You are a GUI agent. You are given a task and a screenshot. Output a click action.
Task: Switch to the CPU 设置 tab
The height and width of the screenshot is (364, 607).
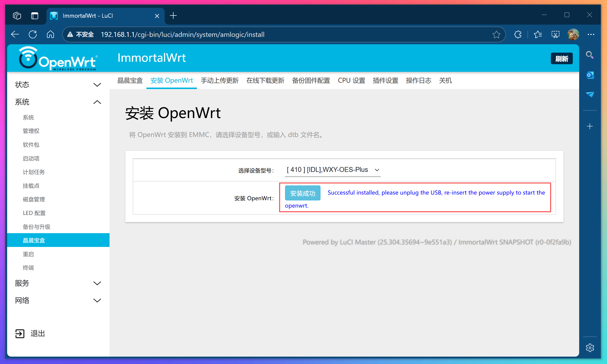click(x=351, y=80)
